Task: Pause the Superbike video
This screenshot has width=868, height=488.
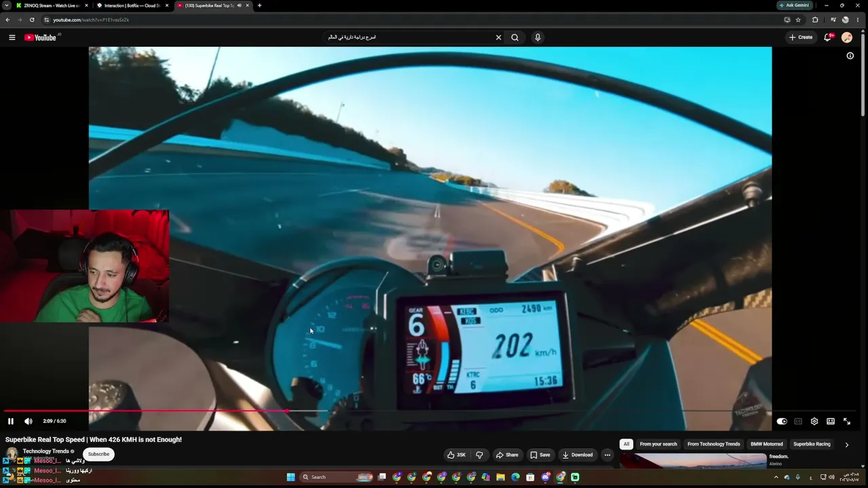Action: 11,421
